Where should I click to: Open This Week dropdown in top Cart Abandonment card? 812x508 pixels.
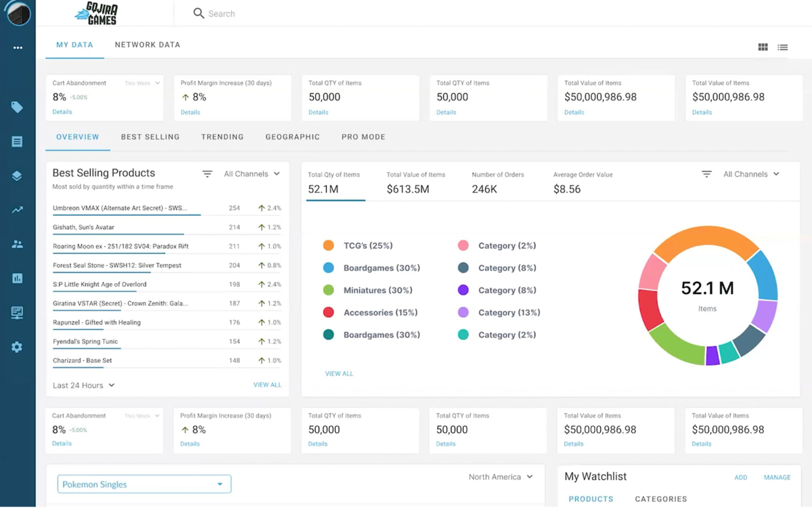142,83
